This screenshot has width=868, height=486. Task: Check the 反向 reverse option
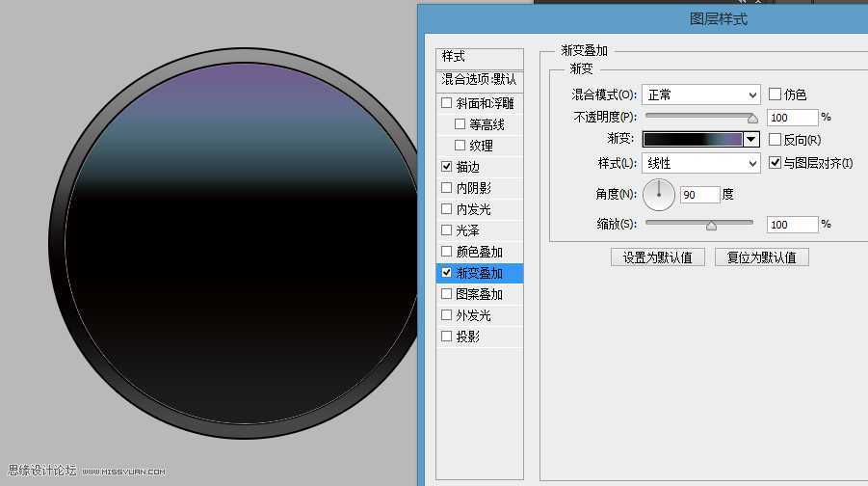(775, 140)
